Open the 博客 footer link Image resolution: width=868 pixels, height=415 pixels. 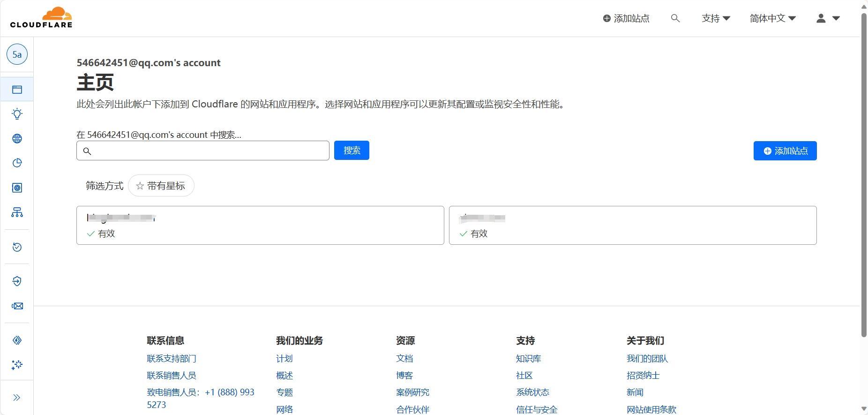tap(404, 375)
